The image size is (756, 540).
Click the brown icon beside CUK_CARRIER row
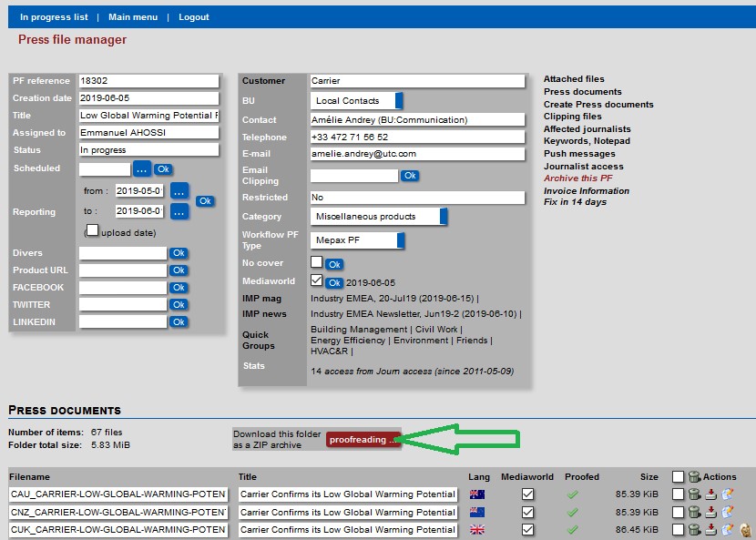click(x=744, y=530)
